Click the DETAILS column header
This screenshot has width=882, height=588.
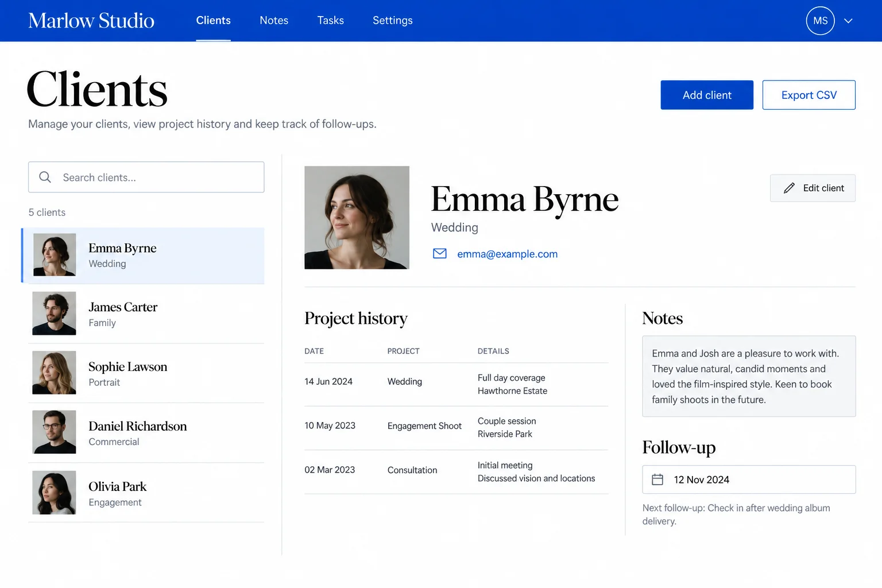coord(493,351)
